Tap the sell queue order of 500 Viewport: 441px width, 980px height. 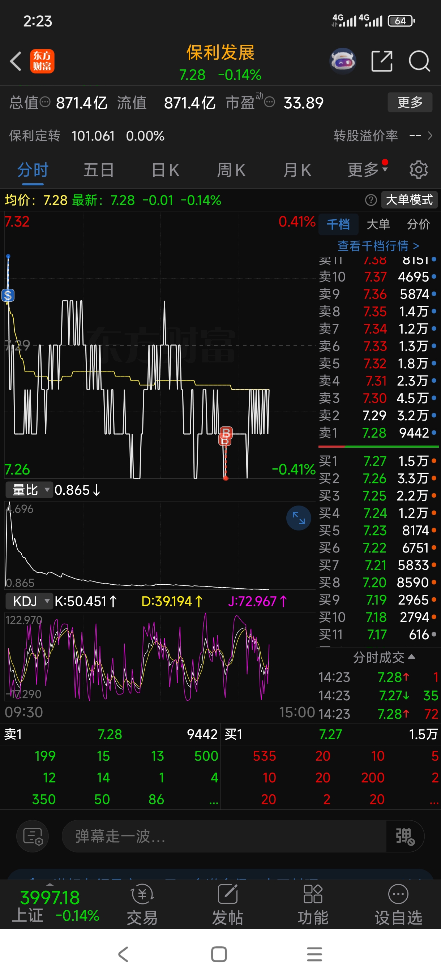pyautogui.click(x=206, y=756)
